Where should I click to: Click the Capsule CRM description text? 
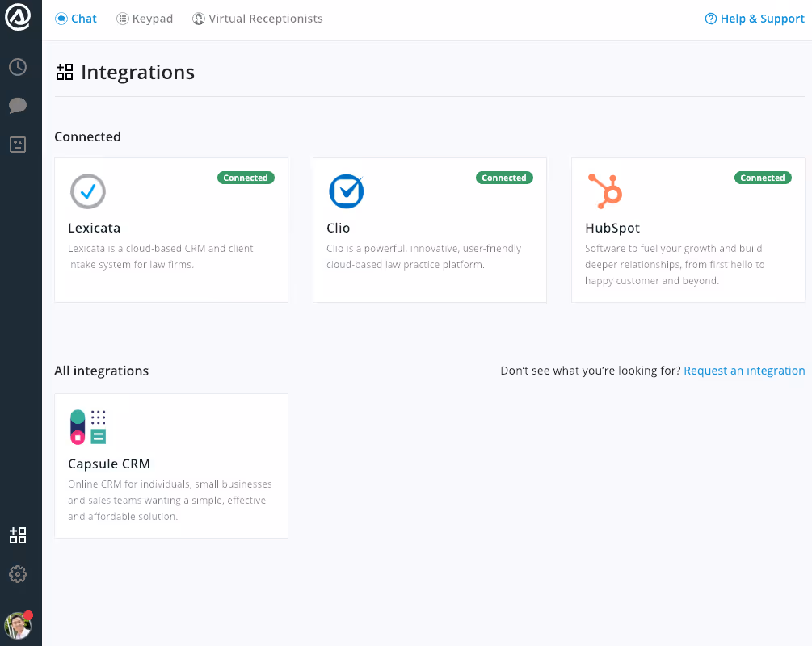pos(170,500)
